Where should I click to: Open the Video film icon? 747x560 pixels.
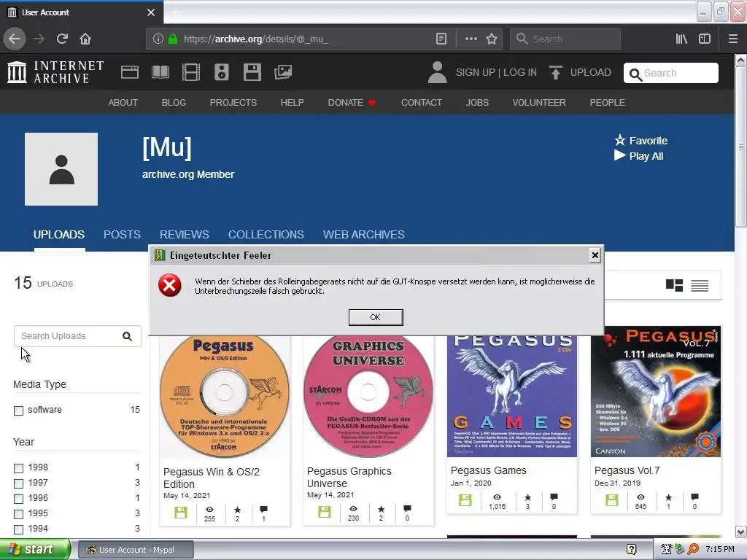coord(191,72)
